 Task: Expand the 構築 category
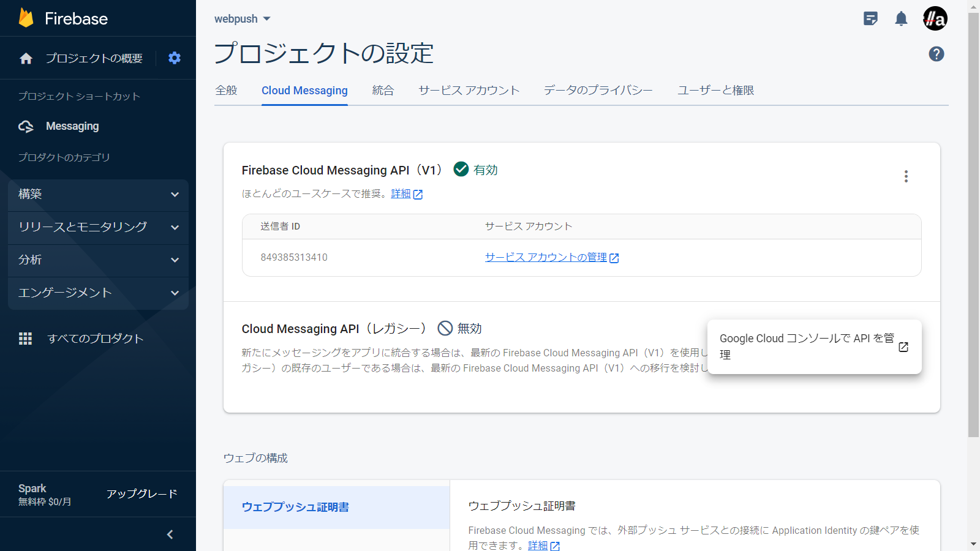tap(98, 194)
